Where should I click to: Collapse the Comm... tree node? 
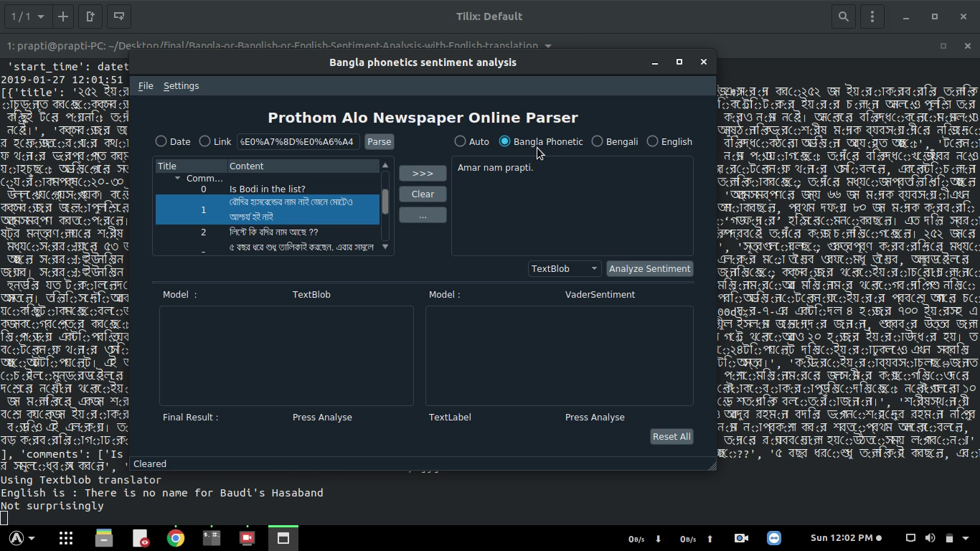pos(177,178)
